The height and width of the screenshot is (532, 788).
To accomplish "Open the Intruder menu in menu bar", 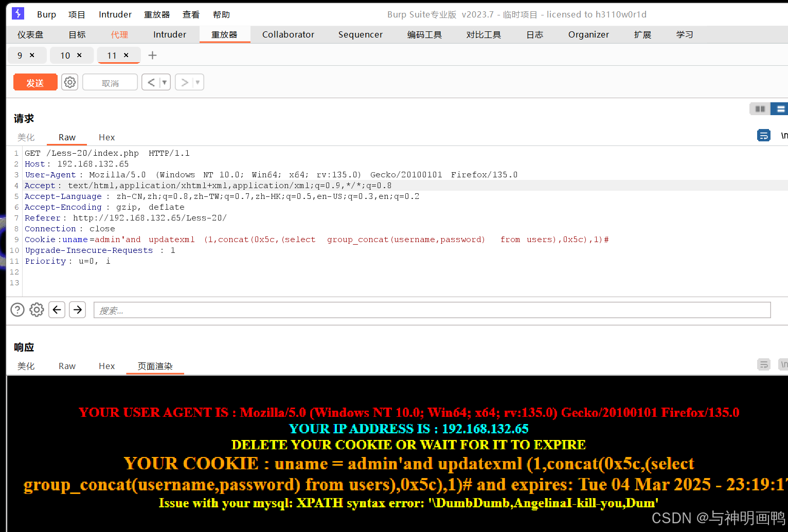I will coord(115,14).
